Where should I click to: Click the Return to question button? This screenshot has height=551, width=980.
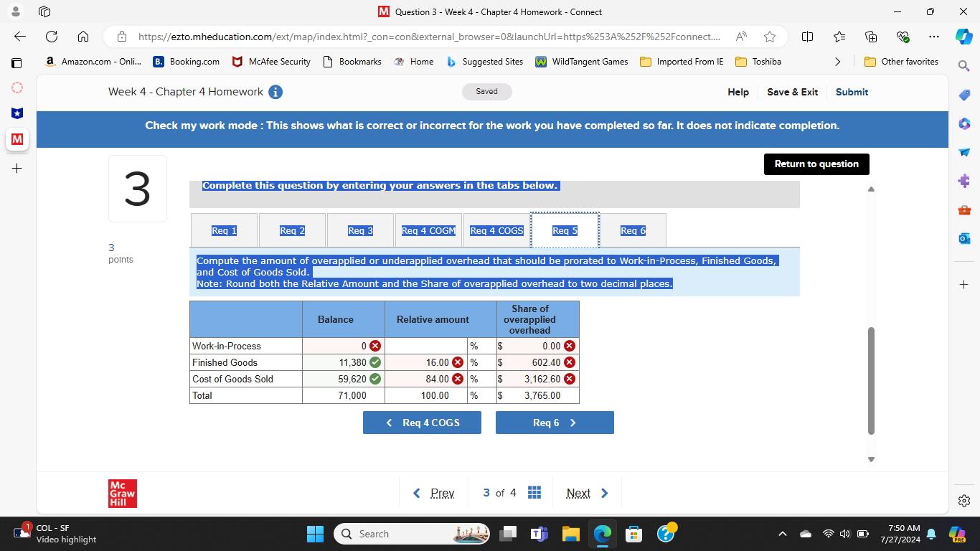pyautogui.click(x=816, y=164)
